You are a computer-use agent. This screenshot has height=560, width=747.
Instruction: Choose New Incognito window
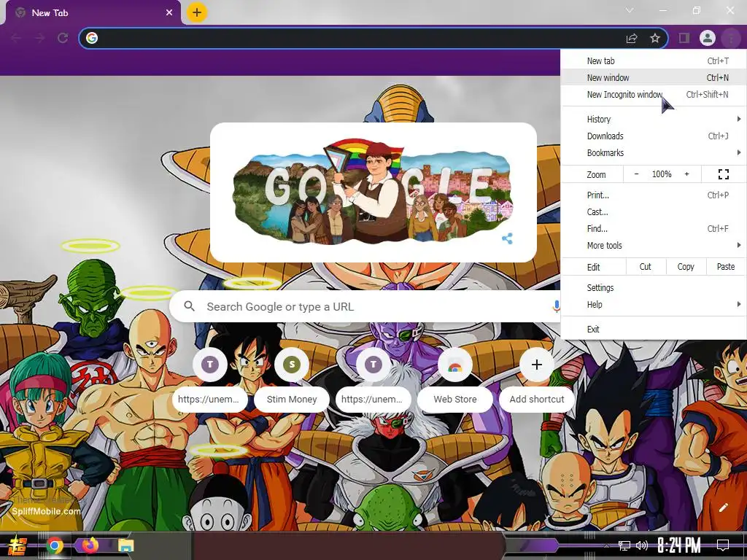tap(654, 94)
